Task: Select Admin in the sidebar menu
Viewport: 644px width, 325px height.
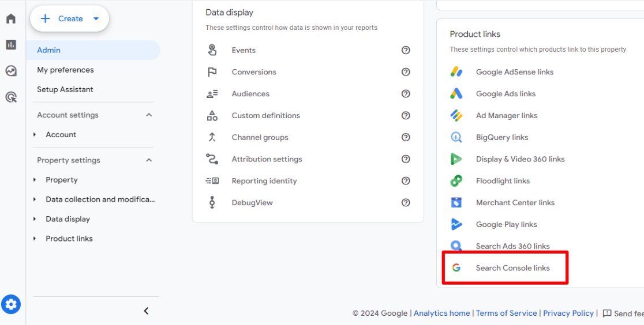Action: click(93, 50)
